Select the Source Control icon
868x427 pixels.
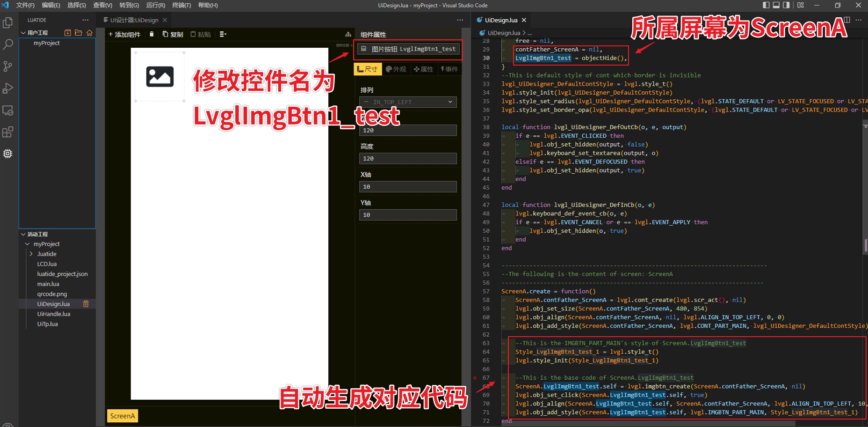(x=7, y=66)
